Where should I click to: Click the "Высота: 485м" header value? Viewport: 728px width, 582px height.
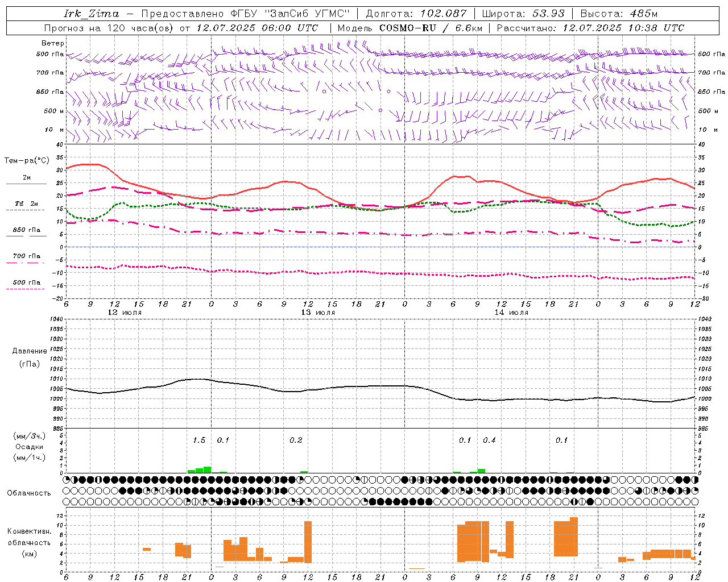(x=619, y=14)
